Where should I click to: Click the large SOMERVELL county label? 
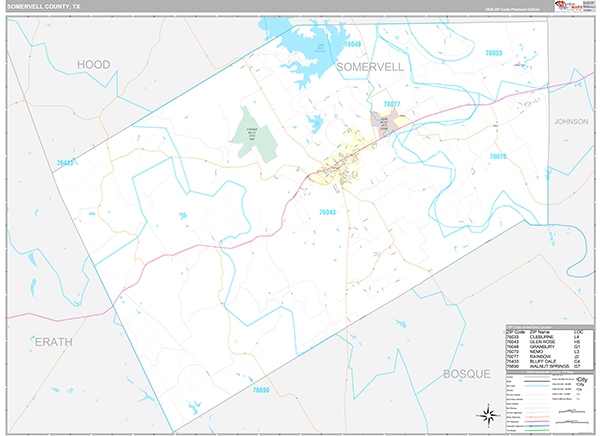pyautogui.click(x=370, y=67)
